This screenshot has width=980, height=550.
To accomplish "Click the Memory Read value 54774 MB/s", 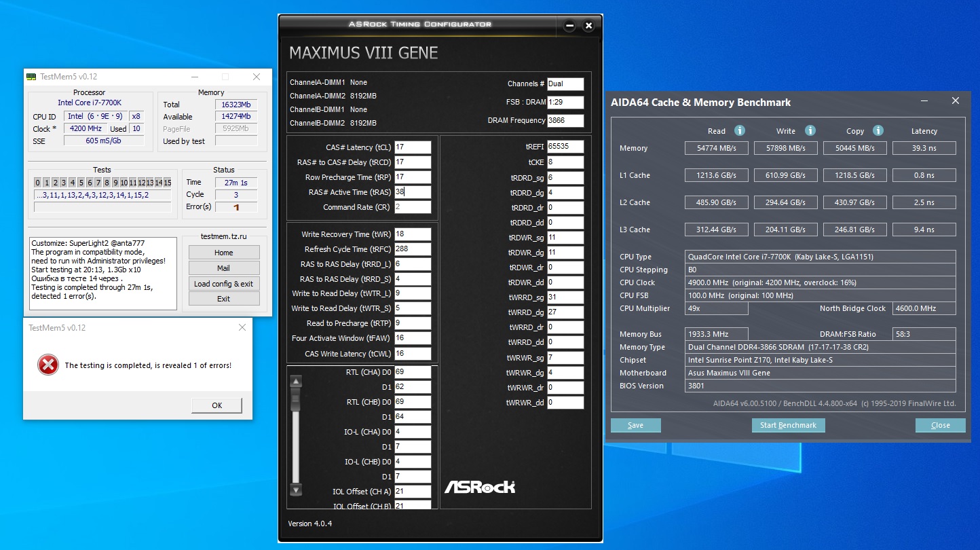I will (716, 148).
